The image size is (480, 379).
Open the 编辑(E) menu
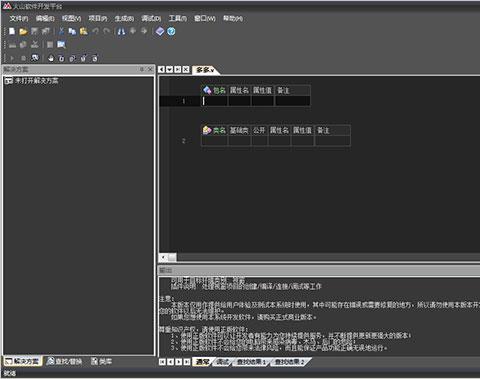click(x=45, y=18)
